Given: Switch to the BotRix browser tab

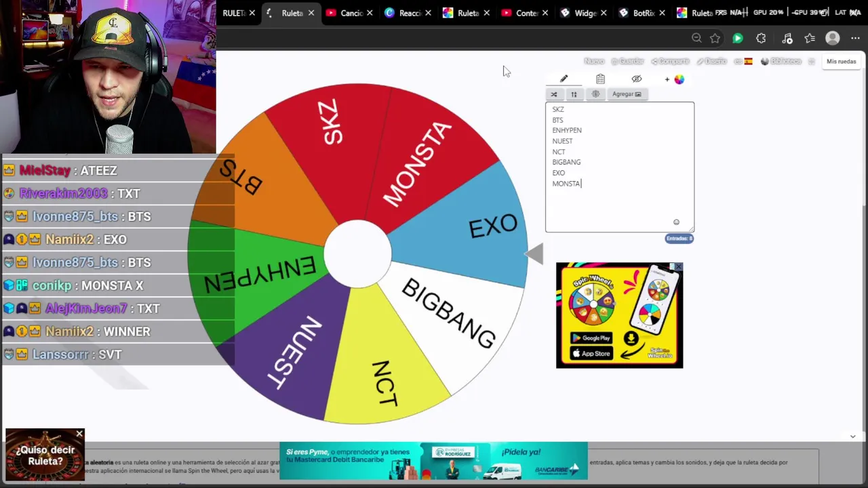Looking at the screenshot, I should (644, 13).
